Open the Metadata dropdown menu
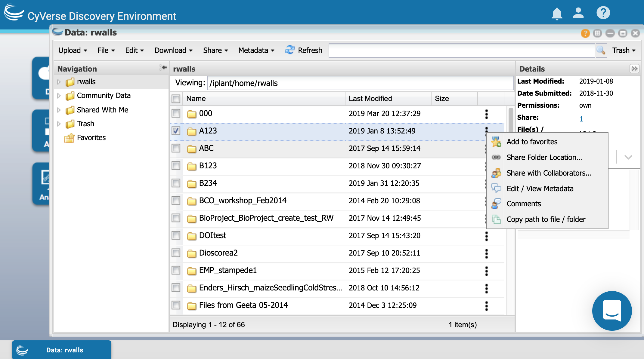This screenshot has width=644, height=359. click(256, 50)
